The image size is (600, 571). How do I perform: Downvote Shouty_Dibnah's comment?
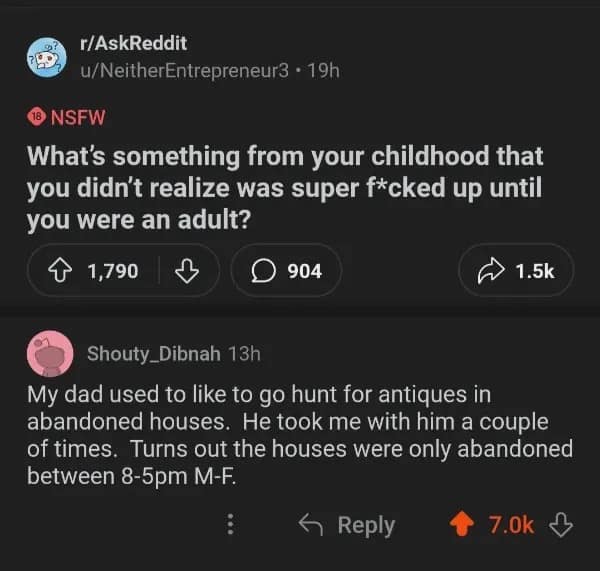pyautogui.click(x=562, y=525)
